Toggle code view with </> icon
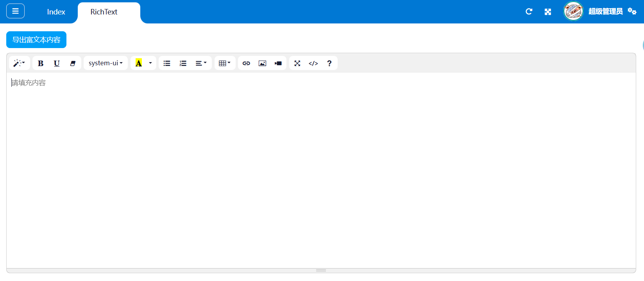Screen dimensions: 644x281 click(x=313, y=63)
